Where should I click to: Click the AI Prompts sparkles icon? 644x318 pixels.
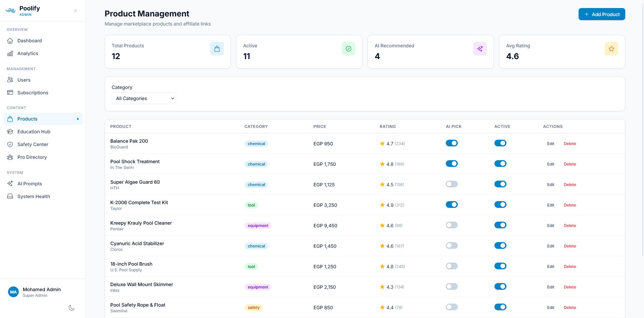click(10, 184)
